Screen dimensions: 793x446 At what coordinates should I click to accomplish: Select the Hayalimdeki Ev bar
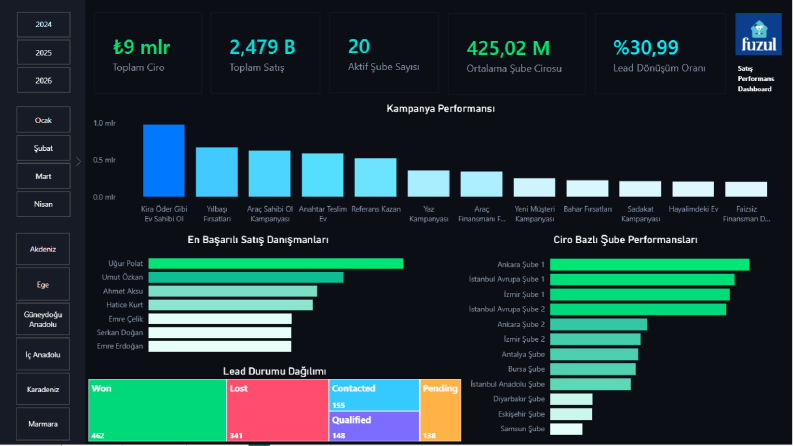click(693, 189)
